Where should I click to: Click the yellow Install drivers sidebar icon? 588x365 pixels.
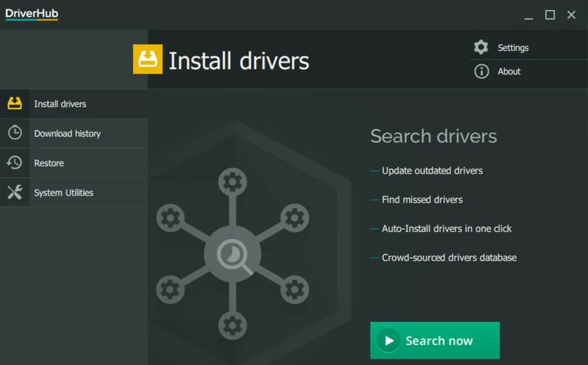click(14, 103)
